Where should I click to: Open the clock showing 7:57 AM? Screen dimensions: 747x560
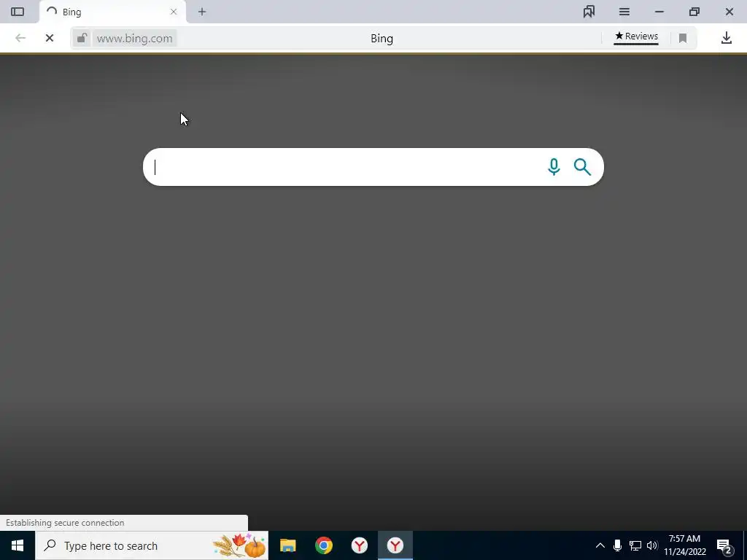(x=684, y=545)
